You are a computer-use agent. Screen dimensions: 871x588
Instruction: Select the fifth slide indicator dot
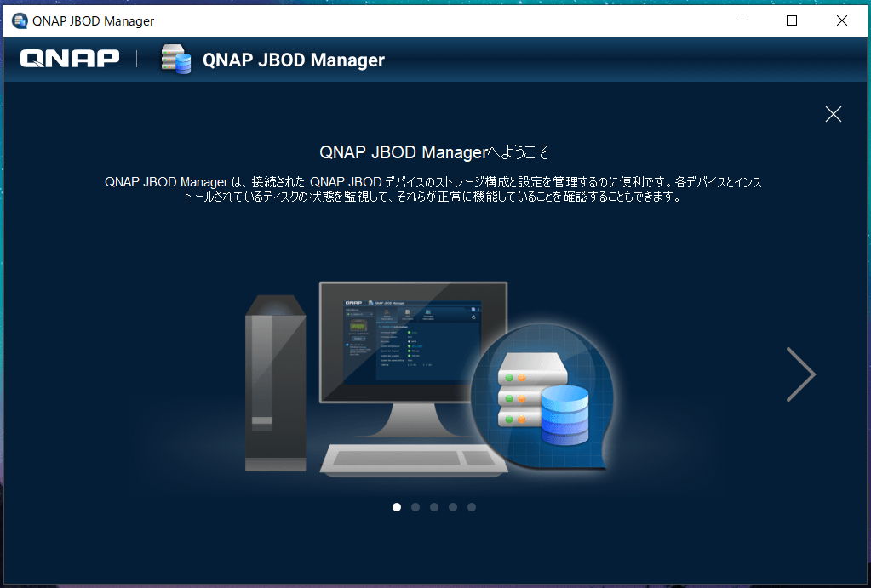point(472,507)
